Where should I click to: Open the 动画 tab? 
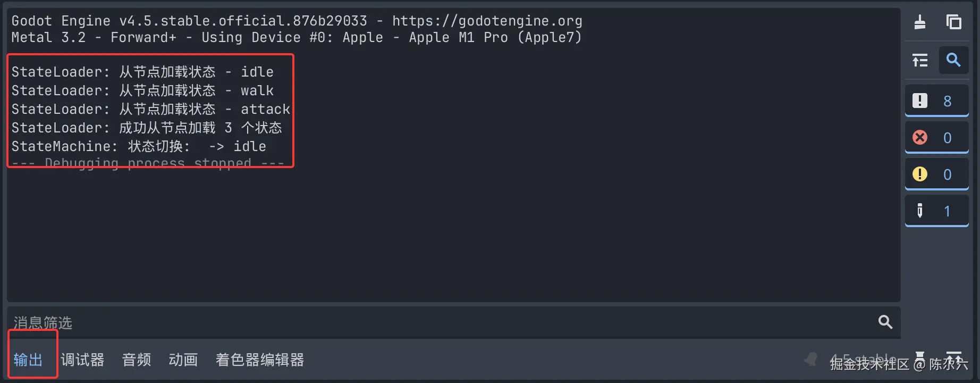coord(183,360)
